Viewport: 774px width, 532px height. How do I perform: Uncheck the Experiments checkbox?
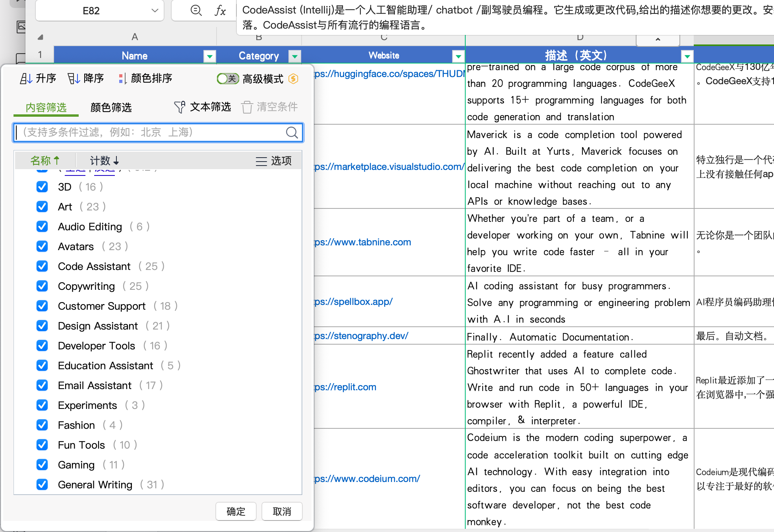click(42, 405)
